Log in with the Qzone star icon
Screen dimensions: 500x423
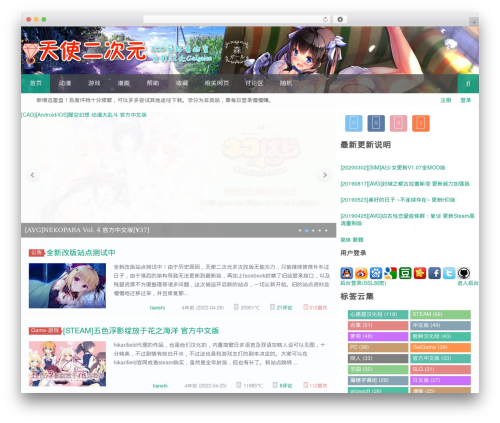pyautogui.click(x=420, y=273)
